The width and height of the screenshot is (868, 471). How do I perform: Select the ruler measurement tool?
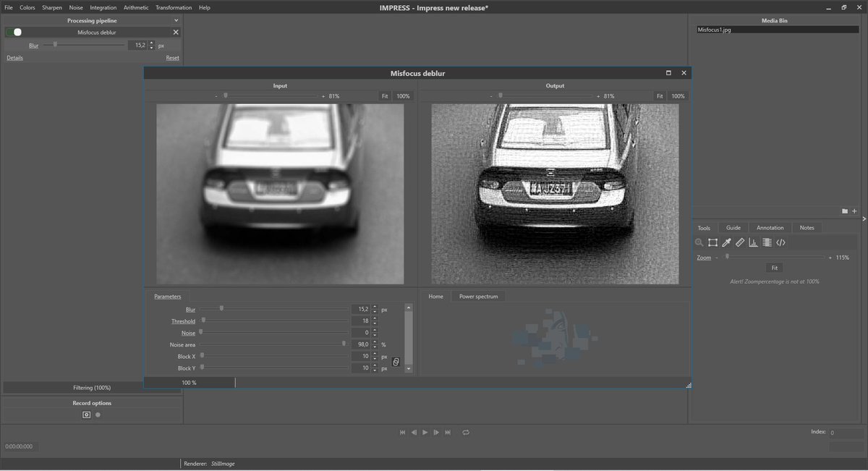coord(739,242)
